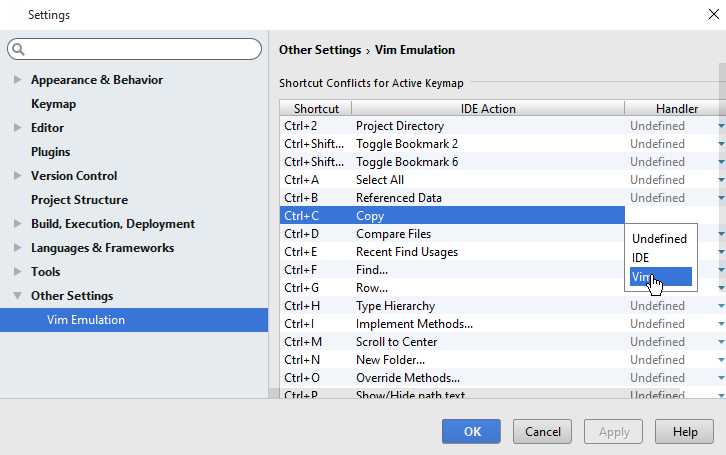Choose Undefined in the handler popup

point(660,239)
